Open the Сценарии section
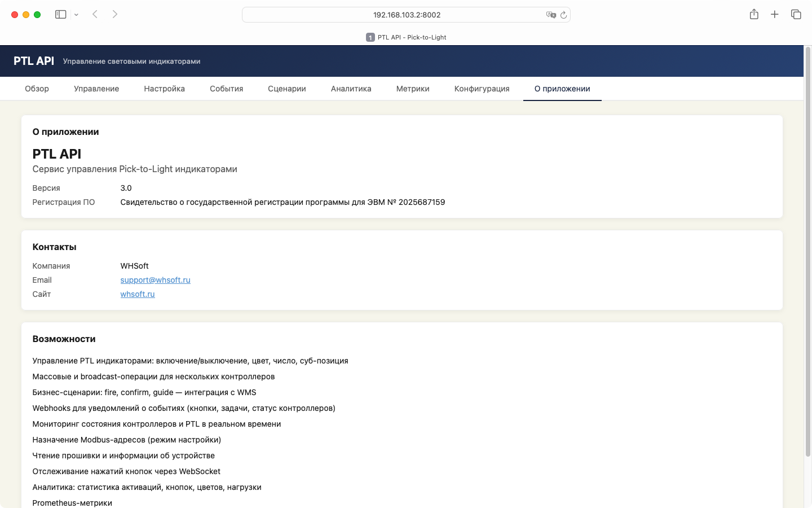 (286, 89)
